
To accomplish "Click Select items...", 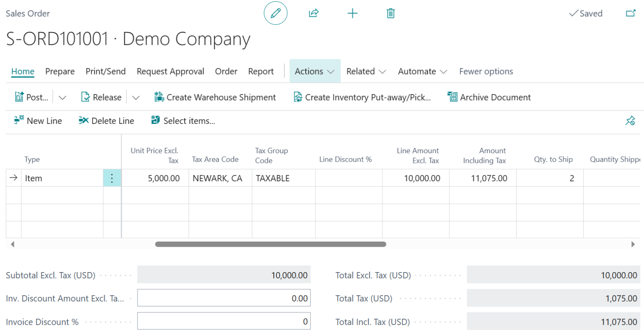I will pos(183,121).
